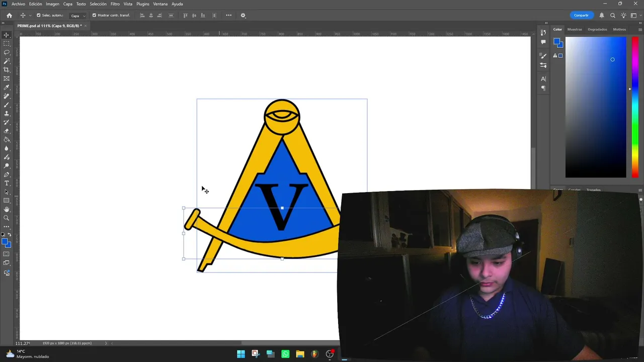Open the Brush Settings panel icon
644x362 pixels.
click(x=543, y=56)
